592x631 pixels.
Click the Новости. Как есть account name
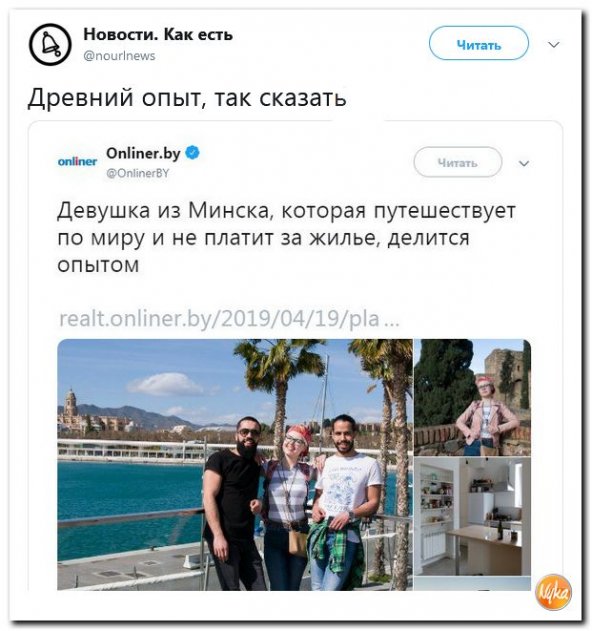pyautogui.click(x=158, y=35)
